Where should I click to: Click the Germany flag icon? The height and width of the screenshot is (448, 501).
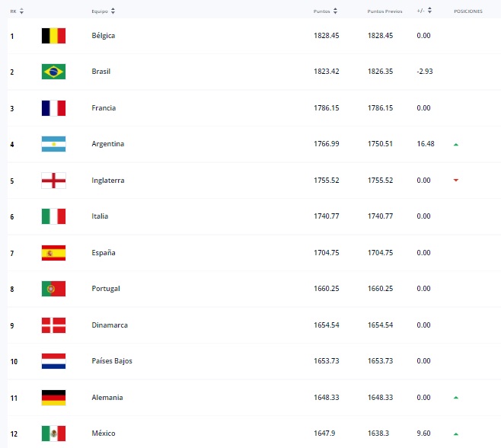coord(53,398)
